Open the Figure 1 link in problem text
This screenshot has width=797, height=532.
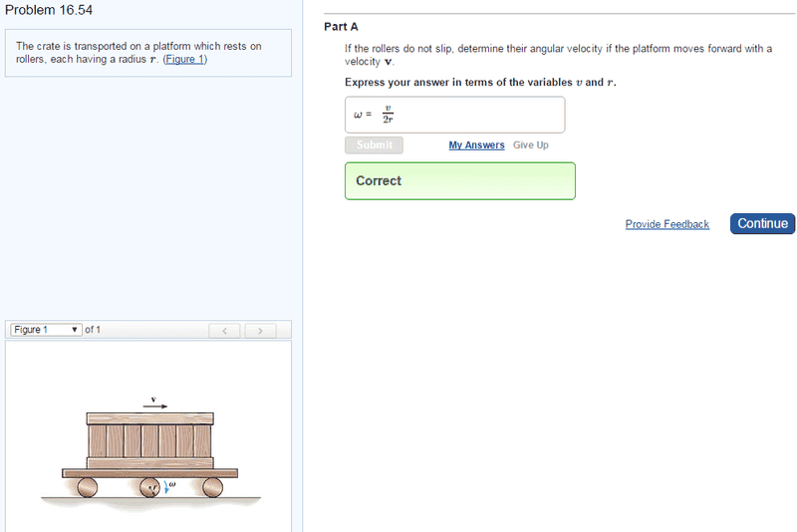coord(184,60)
